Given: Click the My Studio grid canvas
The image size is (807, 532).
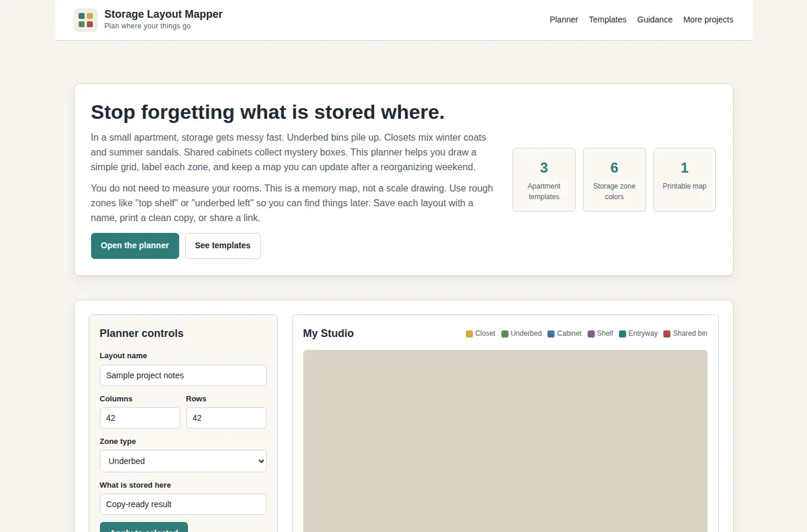Looking at the screenshot, I should point(505,441).
